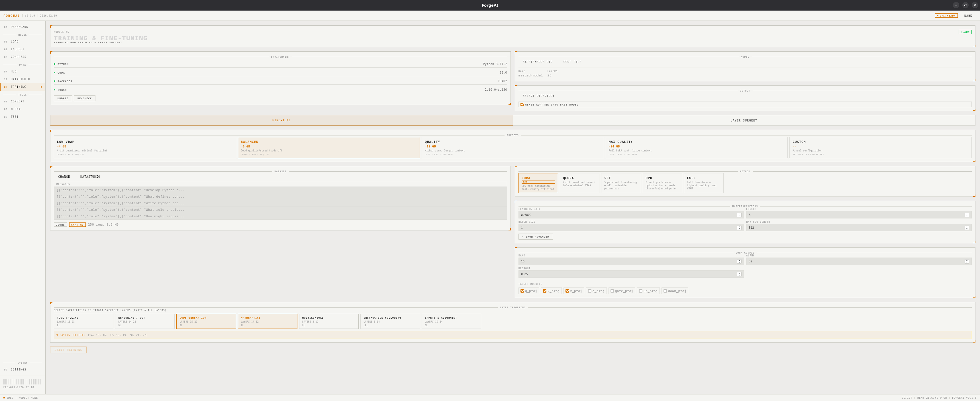Click the Rank field stepper arrows
This screenshot has width=980, height=401.
point(739,261)
